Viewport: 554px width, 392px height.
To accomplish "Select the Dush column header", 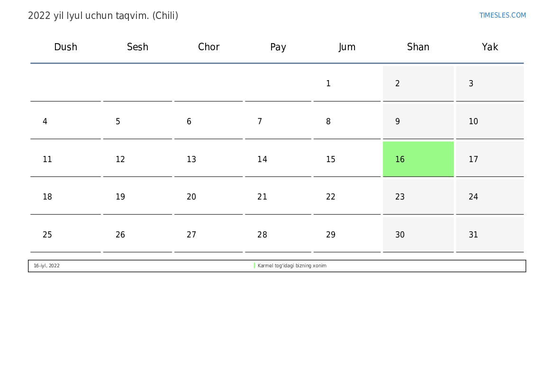I will pos(65,47).
